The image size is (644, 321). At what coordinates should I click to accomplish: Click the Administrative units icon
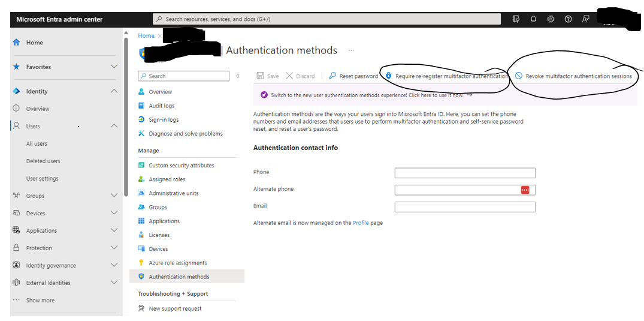141,193
